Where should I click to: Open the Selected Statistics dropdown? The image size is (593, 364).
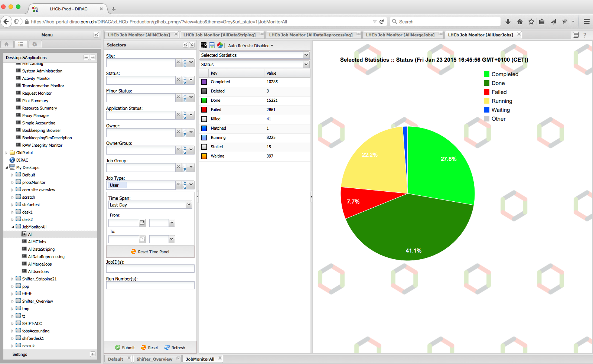[306, 55]
